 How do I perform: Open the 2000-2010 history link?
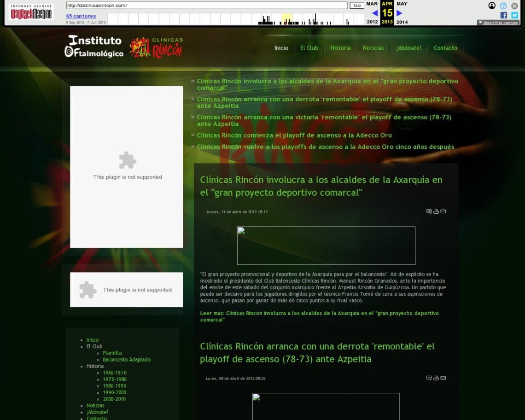(x=115, y=399)
